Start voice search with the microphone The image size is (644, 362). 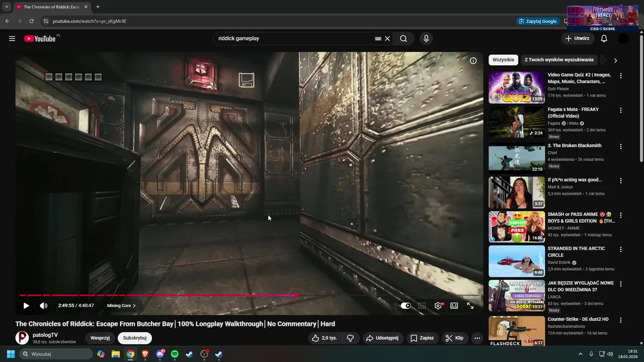(x=426, y=39)
